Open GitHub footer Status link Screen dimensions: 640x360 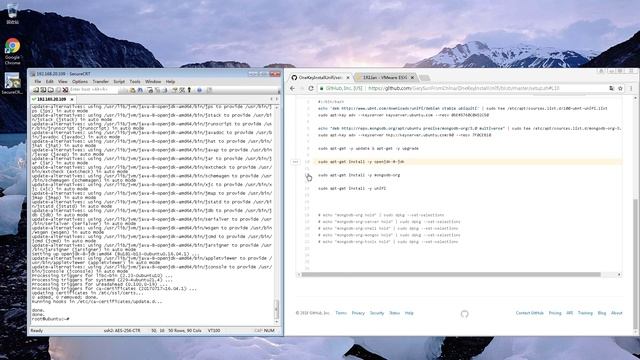point(394,313)
